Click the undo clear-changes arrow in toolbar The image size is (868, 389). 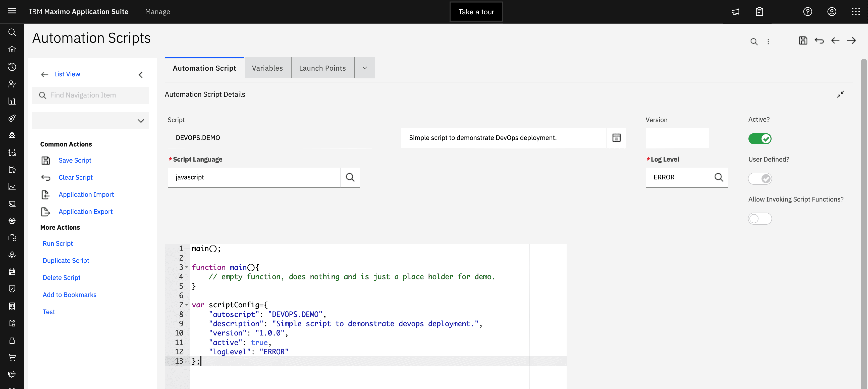click(x=819, y=40)
